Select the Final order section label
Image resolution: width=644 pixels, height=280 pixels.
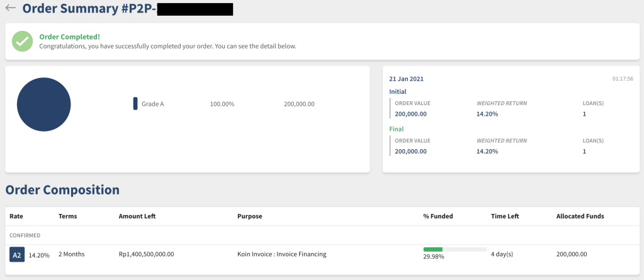pos(396,129)
